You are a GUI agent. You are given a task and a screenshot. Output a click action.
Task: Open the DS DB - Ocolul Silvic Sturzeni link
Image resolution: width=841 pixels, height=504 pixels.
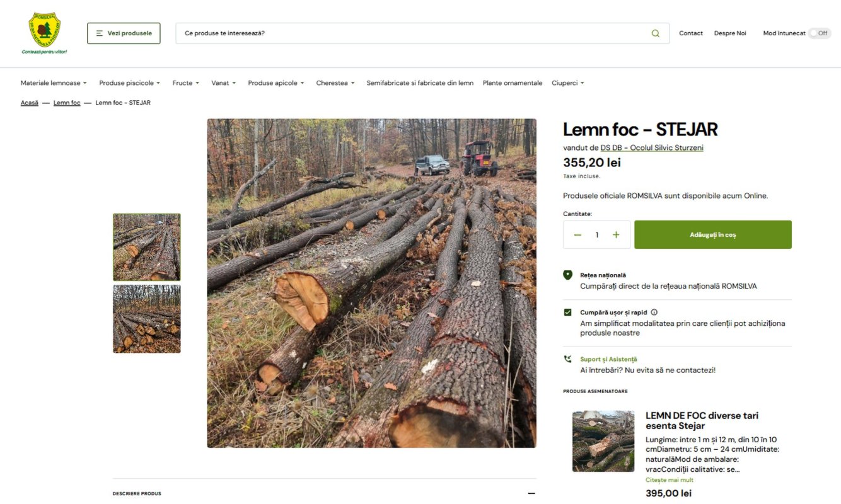pyautogui.click(x=652, y=148)
